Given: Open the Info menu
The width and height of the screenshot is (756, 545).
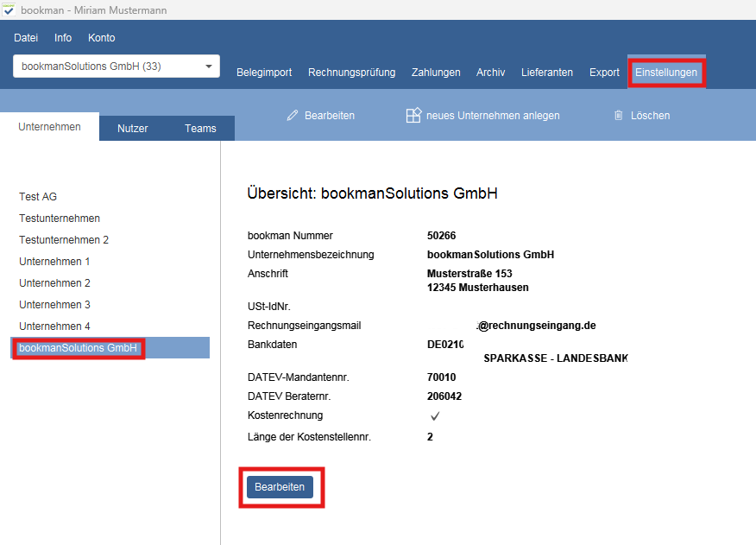Looking at the screenshot, I should click(x=63, y=38).
